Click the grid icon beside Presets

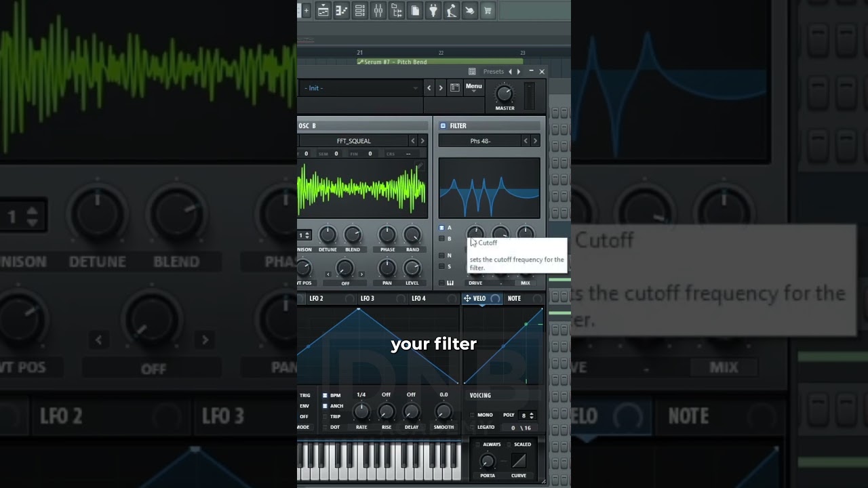[x=472, y=71]
